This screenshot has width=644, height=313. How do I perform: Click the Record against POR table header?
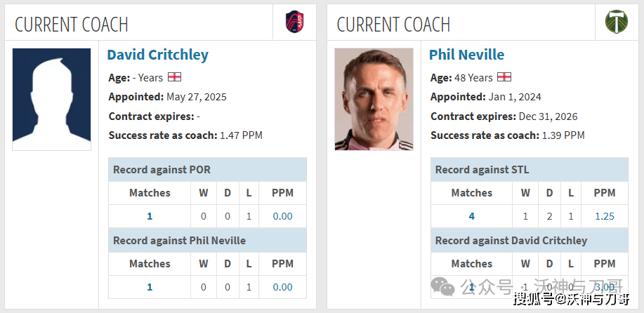click(162, 170)
